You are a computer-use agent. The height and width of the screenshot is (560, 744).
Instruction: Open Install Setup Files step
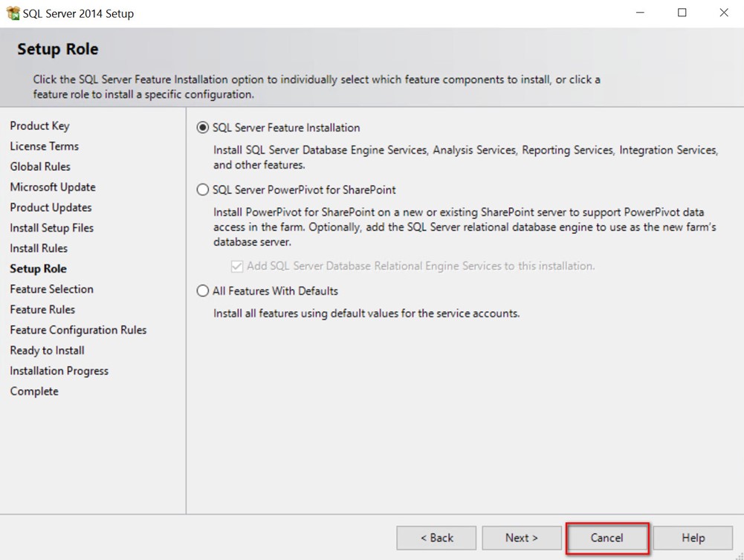pos(51,228)
